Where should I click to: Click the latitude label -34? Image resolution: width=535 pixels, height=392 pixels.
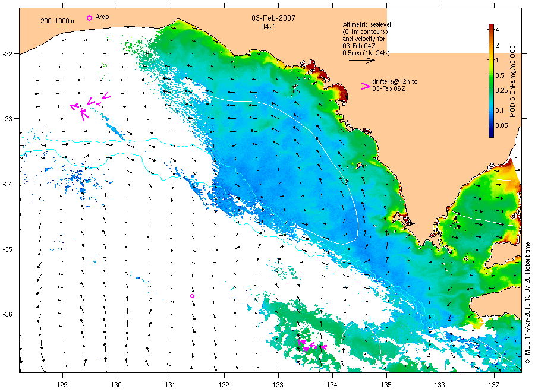point(8,184)
